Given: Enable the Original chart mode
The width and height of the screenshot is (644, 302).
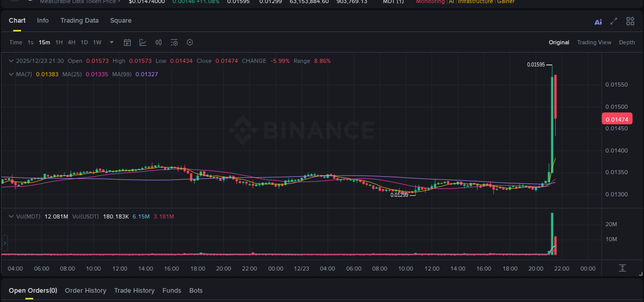Looking at the screenshot, I should point(558,42).
